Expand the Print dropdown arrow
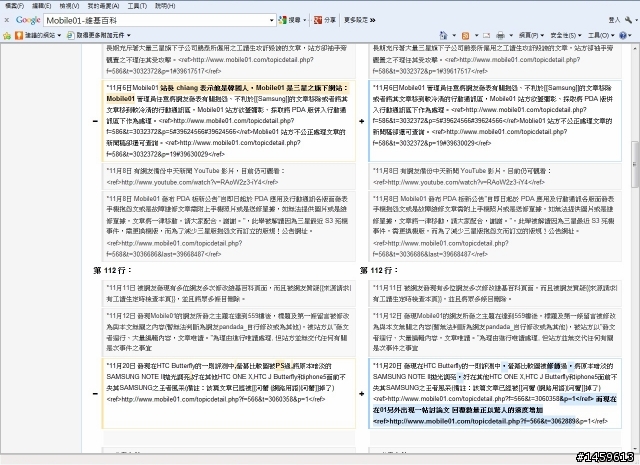This screenshot has height=465, width=640. (512, 36)
